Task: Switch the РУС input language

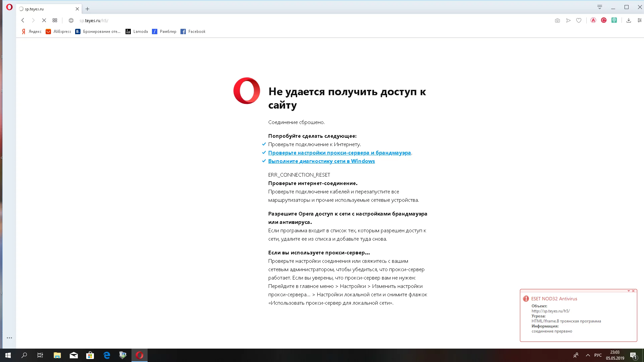Action: click(598, 355)
